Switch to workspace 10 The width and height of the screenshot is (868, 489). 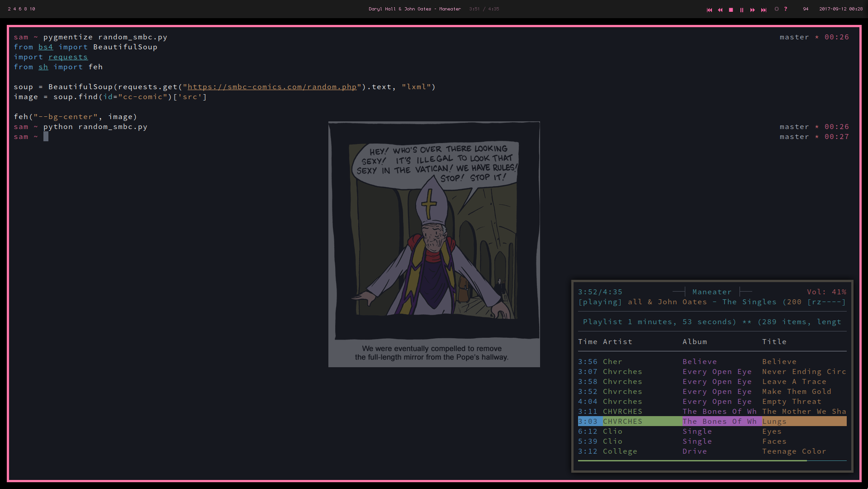[33, 9]
